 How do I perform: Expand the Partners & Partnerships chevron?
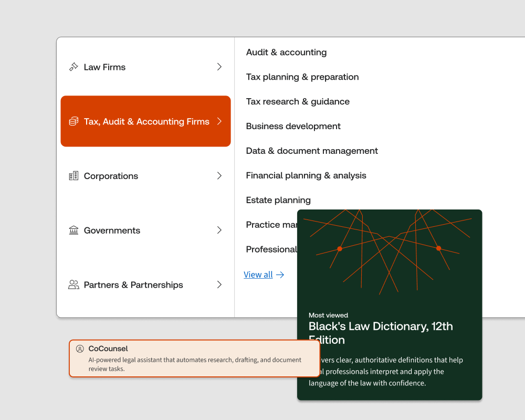coord(219,285)
